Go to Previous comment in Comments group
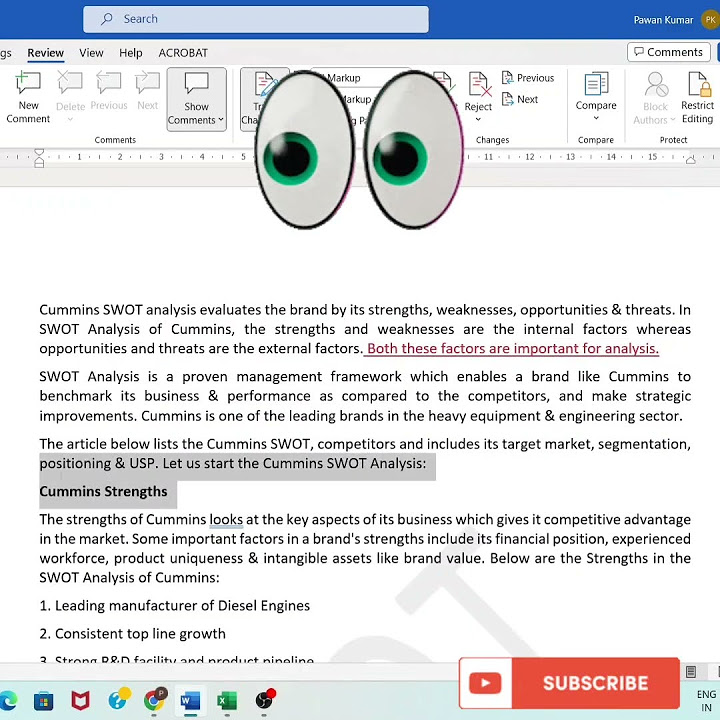720x720 pixels. coord(109,83)
